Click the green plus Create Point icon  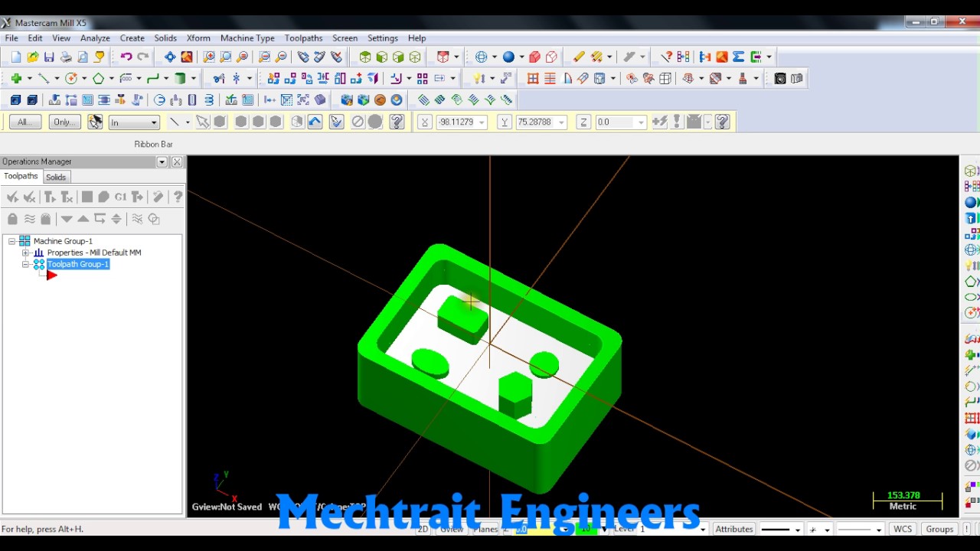coord(16,78)
